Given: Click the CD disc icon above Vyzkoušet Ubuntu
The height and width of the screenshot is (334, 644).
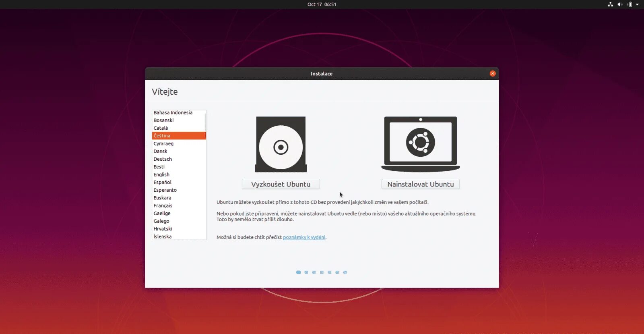Looking at the screenshot, I should (x=281, y=144).
